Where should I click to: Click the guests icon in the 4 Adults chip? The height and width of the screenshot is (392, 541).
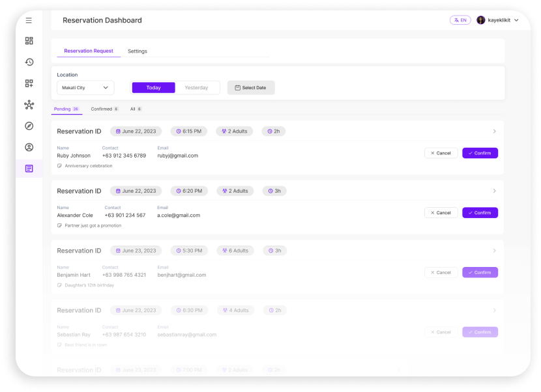[x=225, y=311]
